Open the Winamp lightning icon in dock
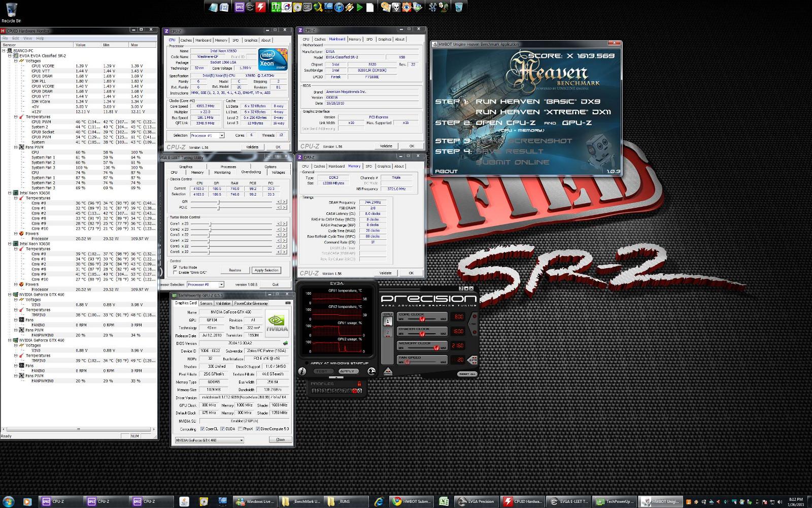Viewport: 812px width, 508px height. click(349, 7)
